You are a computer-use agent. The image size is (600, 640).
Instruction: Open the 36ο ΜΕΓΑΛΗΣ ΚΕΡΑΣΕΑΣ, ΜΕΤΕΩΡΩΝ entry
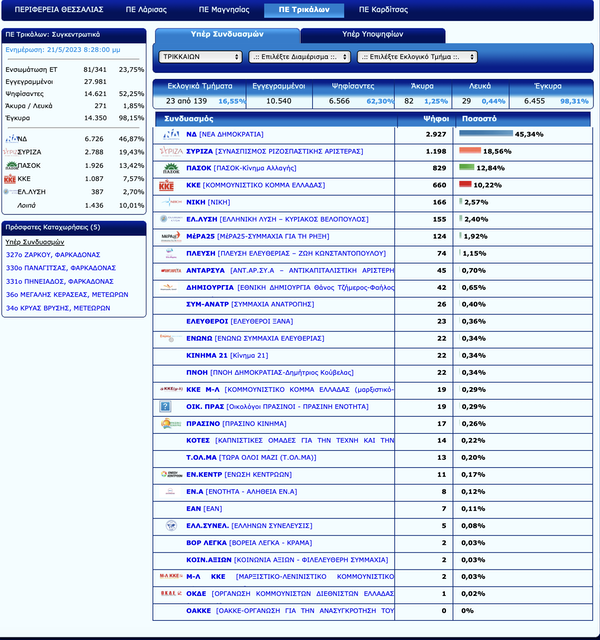pyautogui.click(x=67, y=294)
